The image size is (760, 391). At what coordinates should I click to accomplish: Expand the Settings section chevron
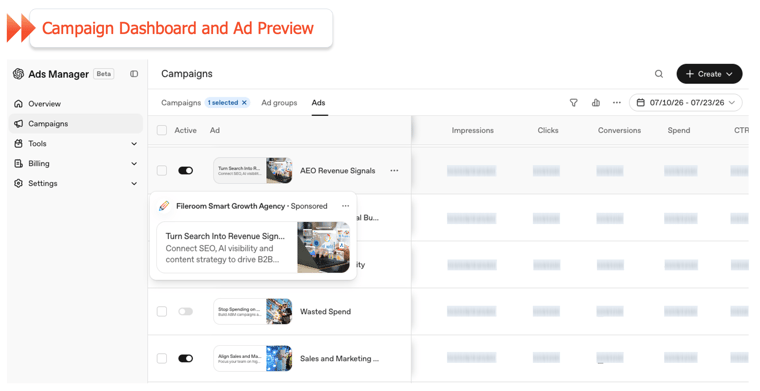point(134,184)
